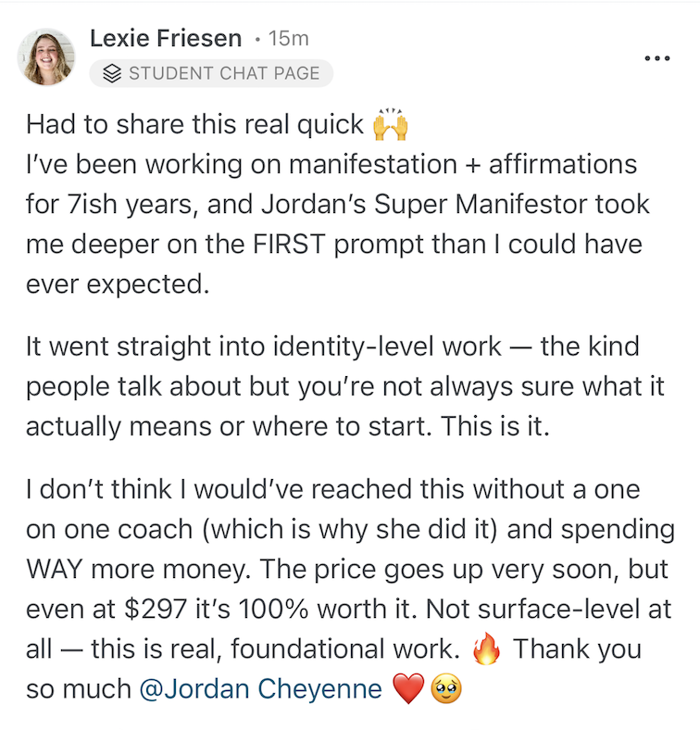
Task: Click Lexie Friesen's profile avatar
Action: (x=46, y=57)
